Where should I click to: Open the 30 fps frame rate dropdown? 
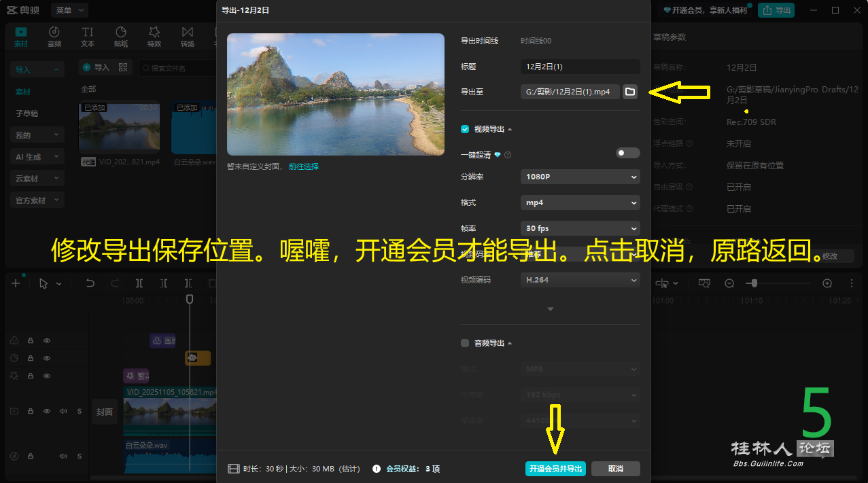[x=580, y=228]
